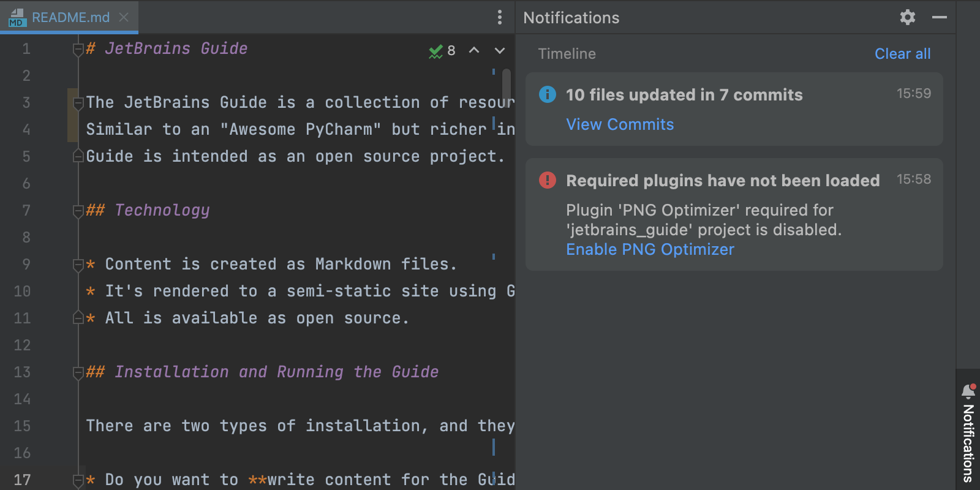Collapse Installation and Running the Guide fold

click(78, 372)
